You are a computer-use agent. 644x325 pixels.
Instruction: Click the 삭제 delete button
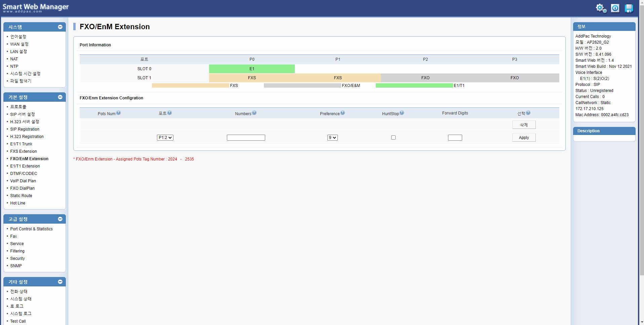pyautogui.click(x=524, y=125)
